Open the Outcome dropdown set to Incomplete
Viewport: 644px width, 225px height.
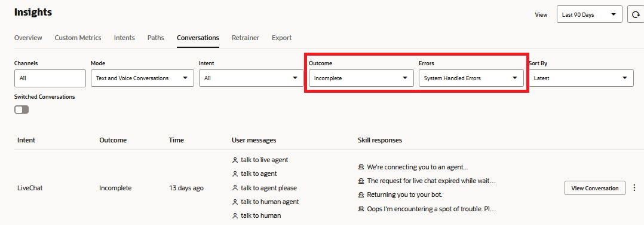(x=361, y=78)
